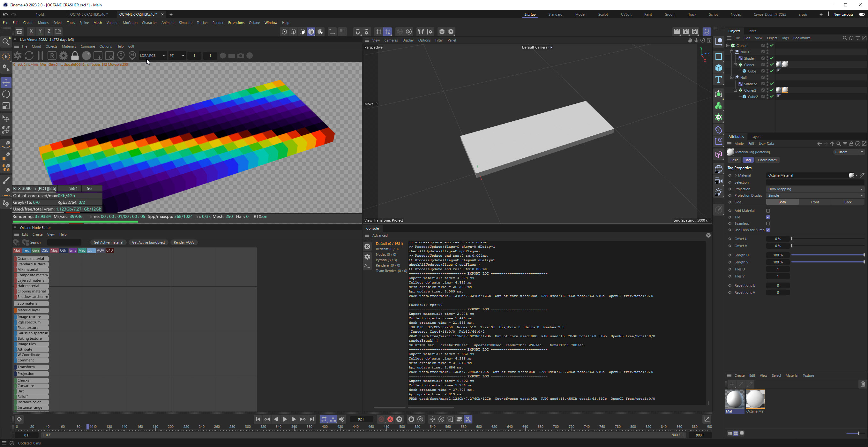Select the Rotate tool in left toolbar
This screenshot has height=447, width=868.
pos(6,95)
